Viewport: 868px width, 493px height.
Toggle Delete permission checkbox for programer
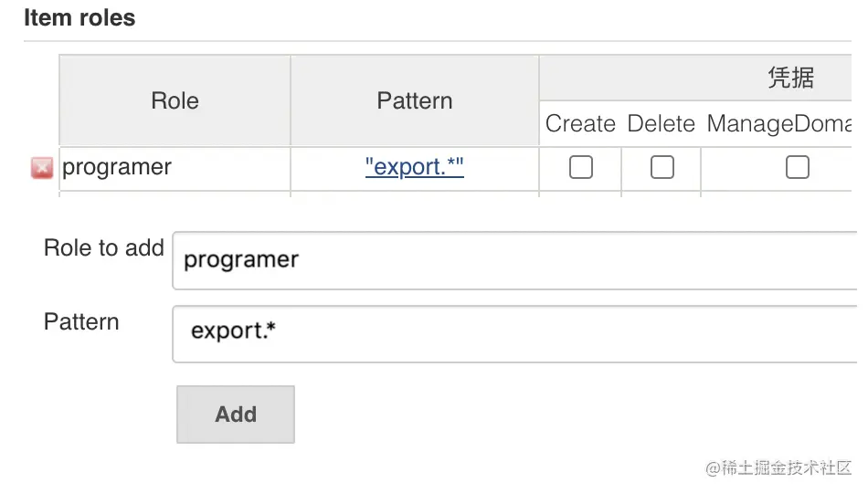662,167
